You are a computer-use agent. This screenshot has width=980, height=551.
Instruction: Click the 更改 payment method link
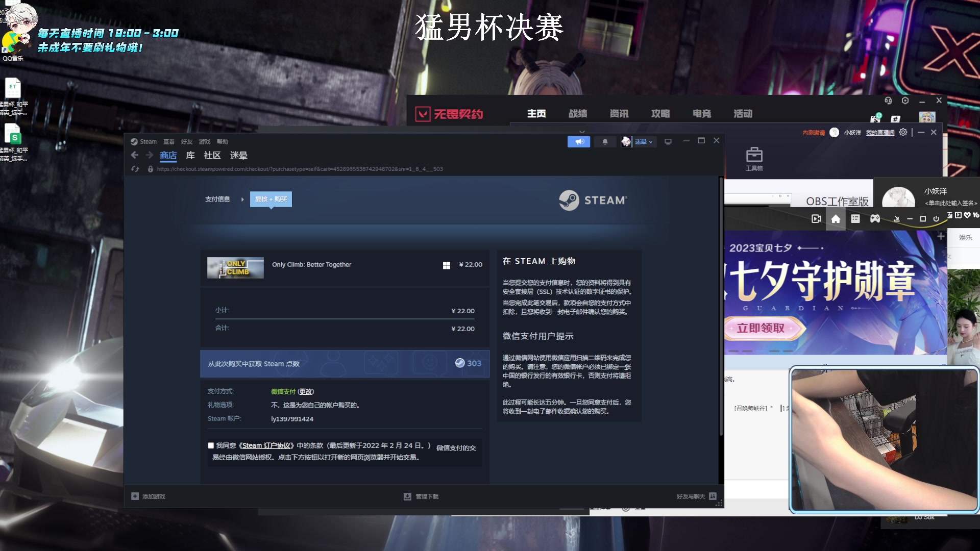pos(306,391)
